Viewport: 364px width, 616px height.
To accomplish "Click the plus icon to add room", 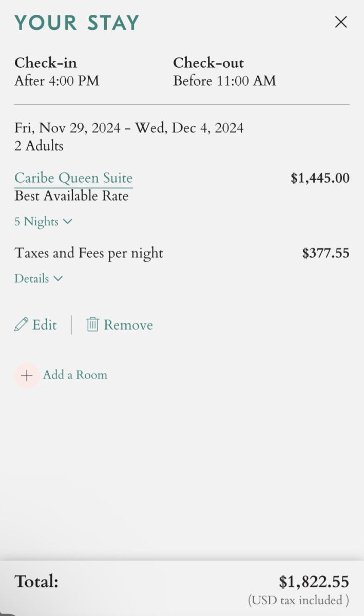I will tap(27, 376).
